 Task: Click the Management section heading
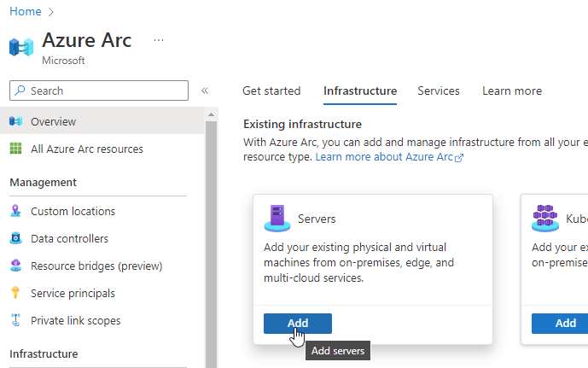coord(44,183)
